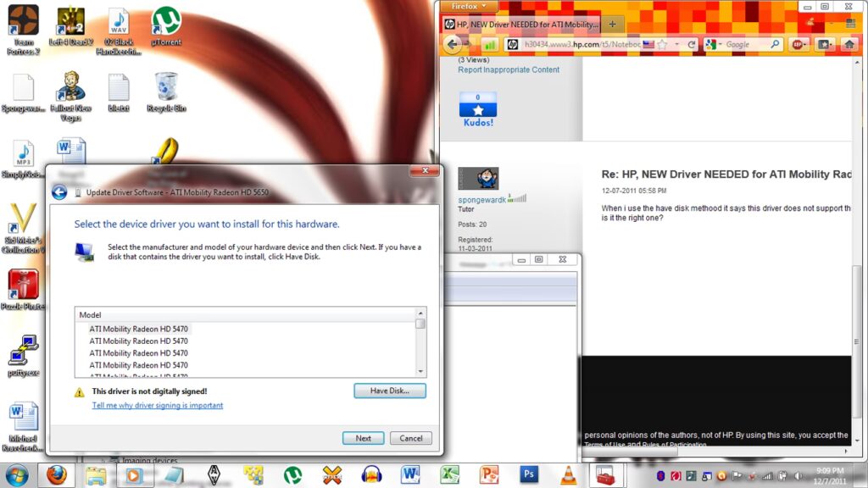The height and width of the screenshot is (488, 868).
Task: Launch Photoshop from the taskbar
Action: [x=530, y=474]
